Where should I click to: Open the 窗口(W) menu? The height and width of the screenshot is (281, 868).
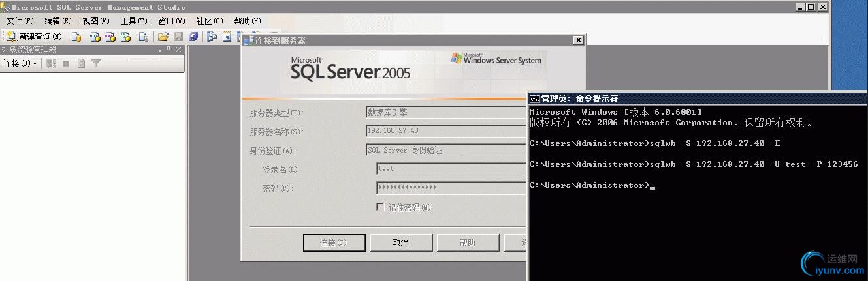pyautogui.click(x=172, y=21)
